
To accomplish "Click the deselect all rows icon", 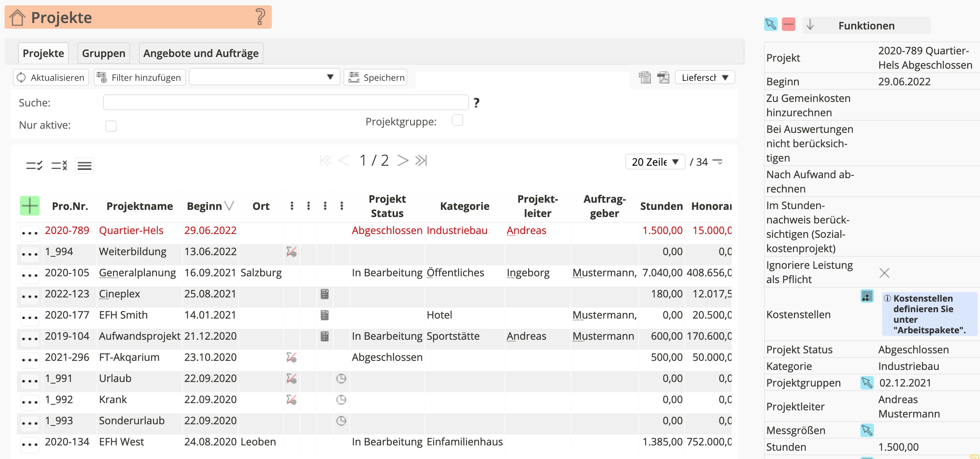I will coord(59,165).
